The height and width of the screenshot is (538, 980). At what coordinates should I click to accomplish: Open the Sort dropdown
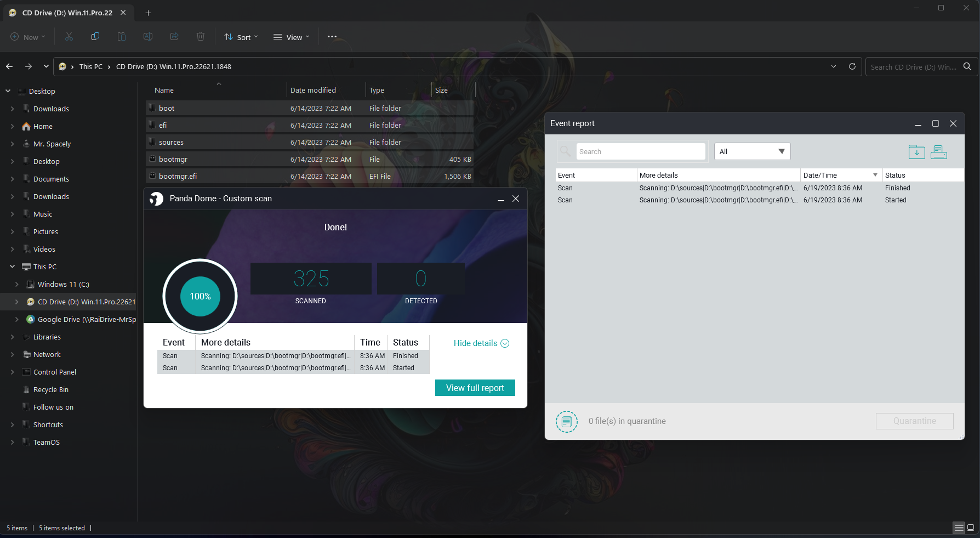(x=241, y=37)
